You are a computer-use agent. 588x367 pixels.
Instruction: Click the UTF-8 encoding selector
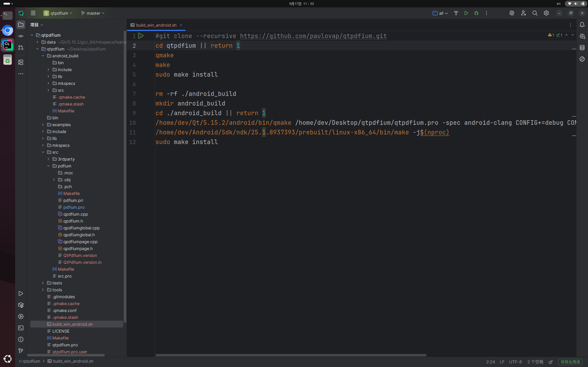(x=515, y=362)
